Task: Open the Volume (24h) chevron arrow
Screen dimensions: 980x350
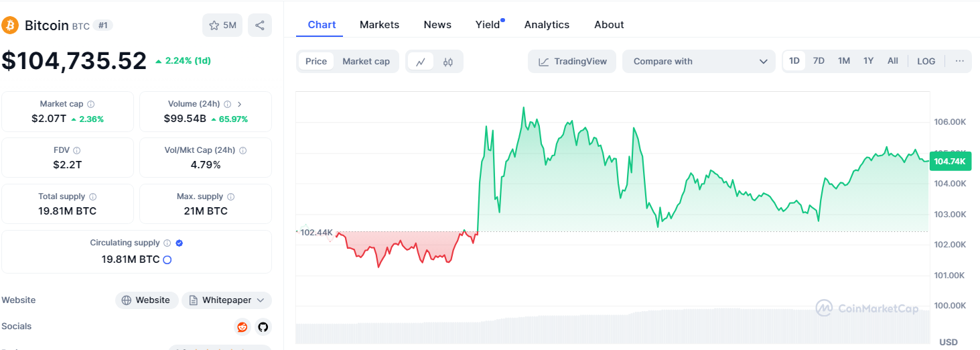Action: pyautogui.click(x=240, y=104)
